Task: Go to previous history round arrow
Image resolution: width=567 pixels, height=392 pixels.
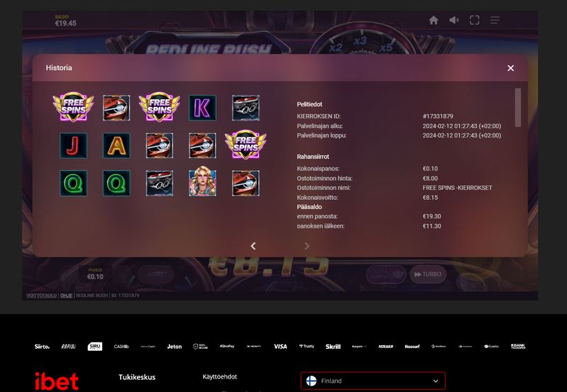Action: pos(253,246)
